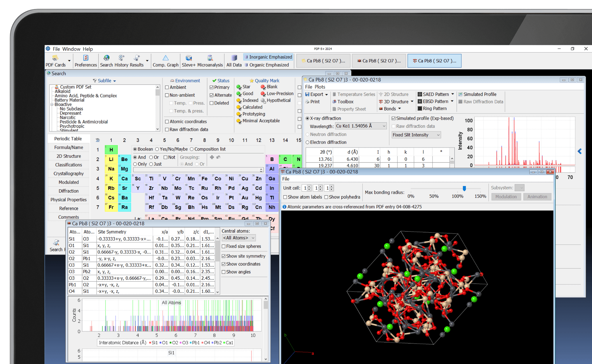
Task: Launch the Comp. Graph tool
Action: (x=165, y=61)
